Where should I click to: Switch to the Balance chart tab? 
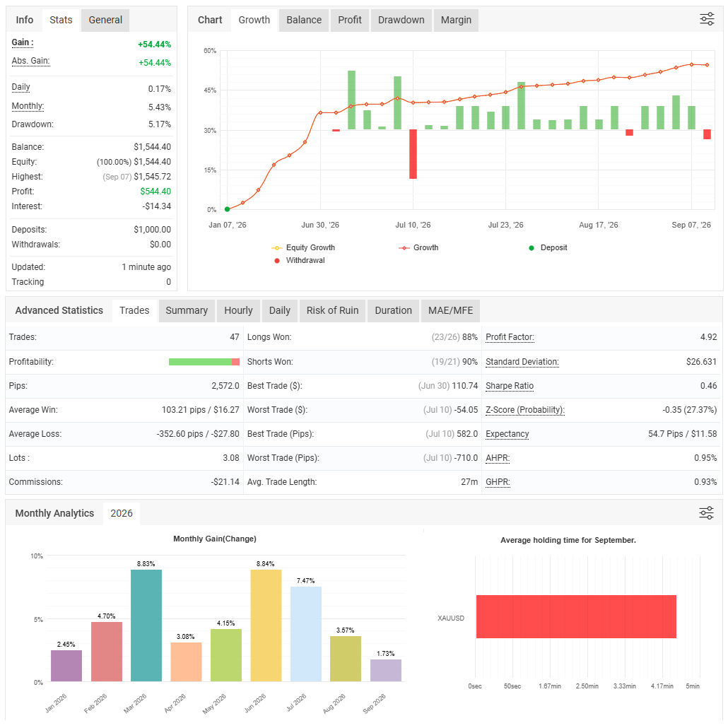[304, 20]
